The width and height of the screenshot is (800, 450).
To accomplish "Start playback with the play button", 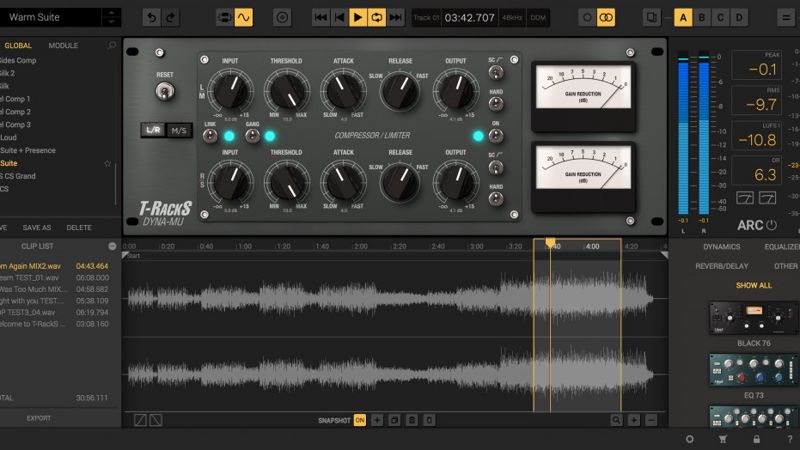I will (x=358, y=18).
